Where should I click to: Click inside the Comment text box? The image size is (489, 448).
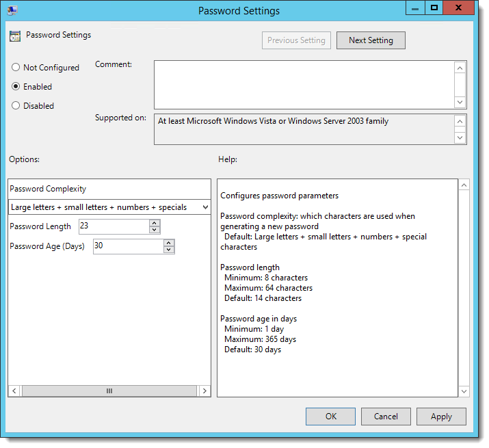[x=304, y=83]
